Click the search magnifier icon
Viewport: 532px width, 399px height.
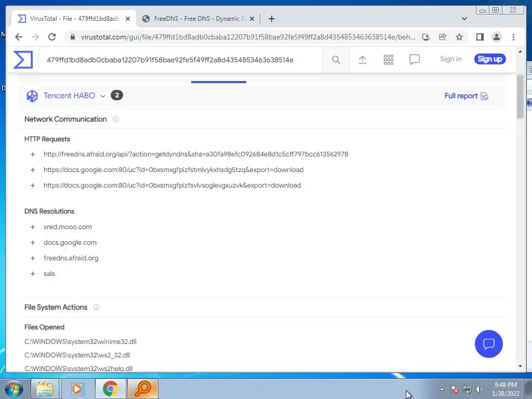(336, 60)
